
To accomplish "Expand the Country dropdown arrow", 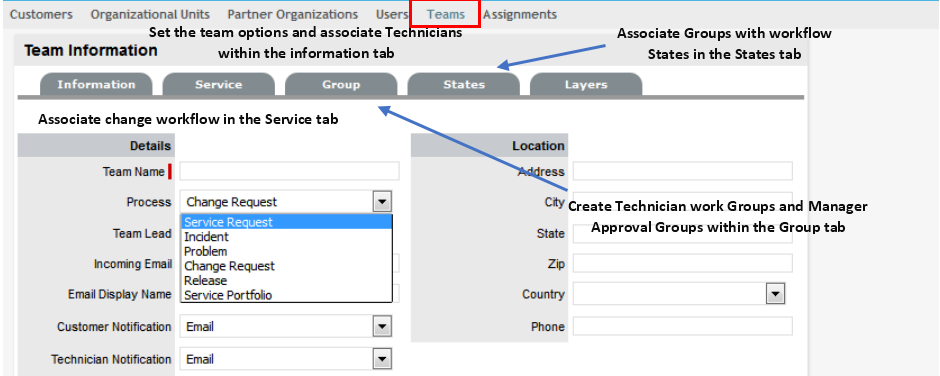I will [x=776, y=294].
